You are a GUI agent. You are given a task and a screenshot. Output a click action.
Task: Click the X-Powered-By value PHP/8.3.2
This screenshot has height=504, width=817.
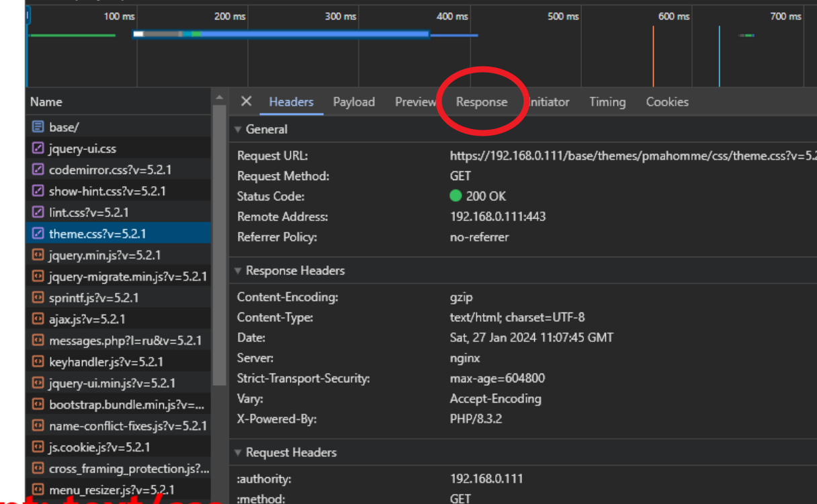tap(476, 419)
